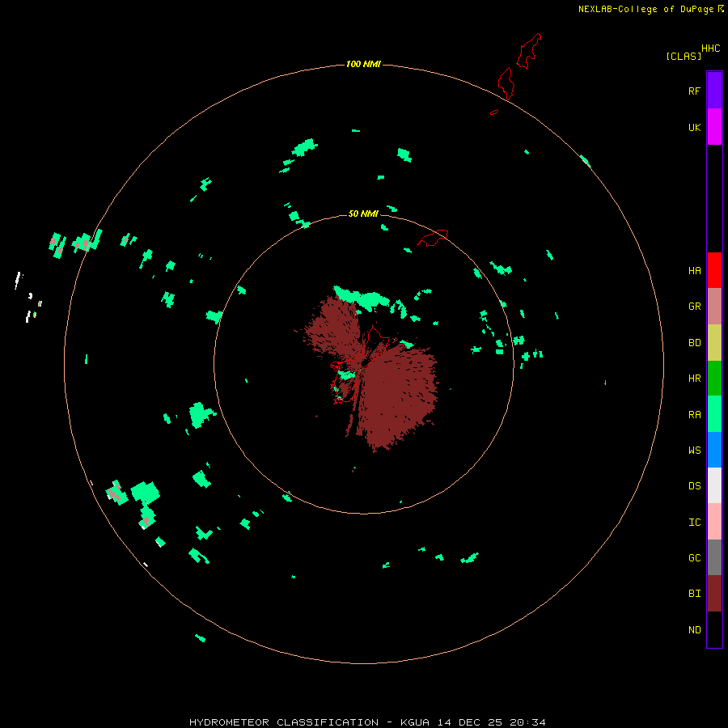Click the 100 NMI range ring label
The height and width of the screenshot is (728, 728).
pos(363,64)
